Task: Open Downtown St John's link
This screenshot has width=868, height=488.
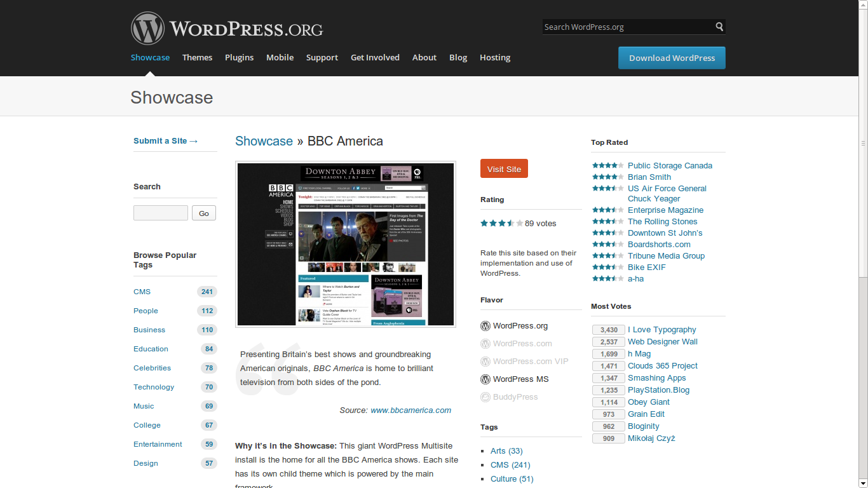Action: [x=665, y=233]
